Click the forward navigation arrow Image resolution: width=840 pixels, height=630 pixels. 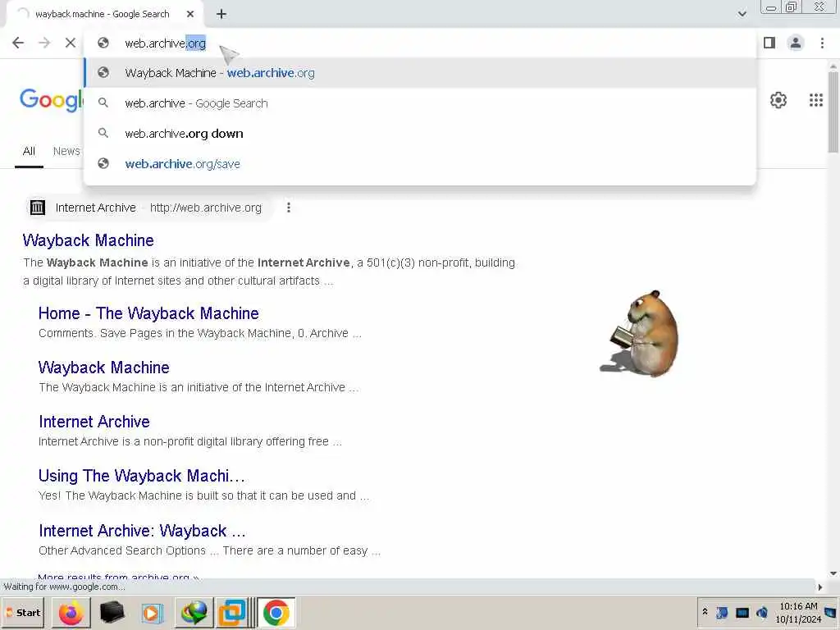point(44,43)
